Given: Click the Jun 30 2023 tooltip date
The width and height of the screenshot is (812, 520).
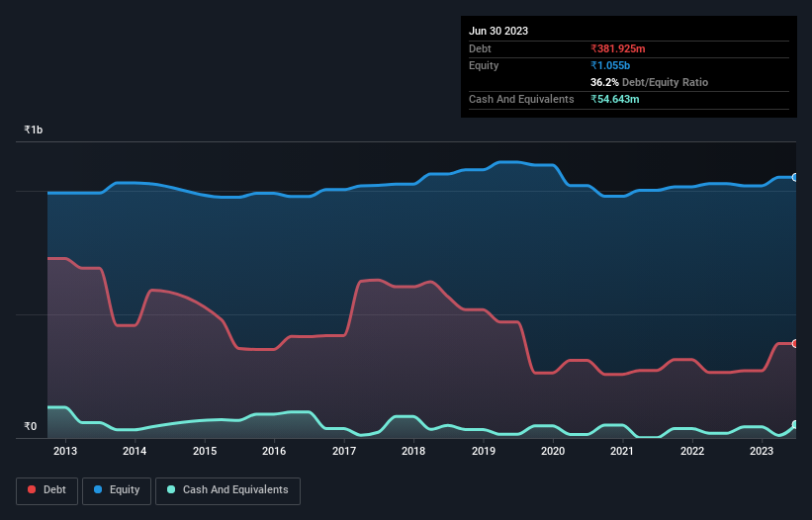Looking at the screenshot, I should (498, 31).
